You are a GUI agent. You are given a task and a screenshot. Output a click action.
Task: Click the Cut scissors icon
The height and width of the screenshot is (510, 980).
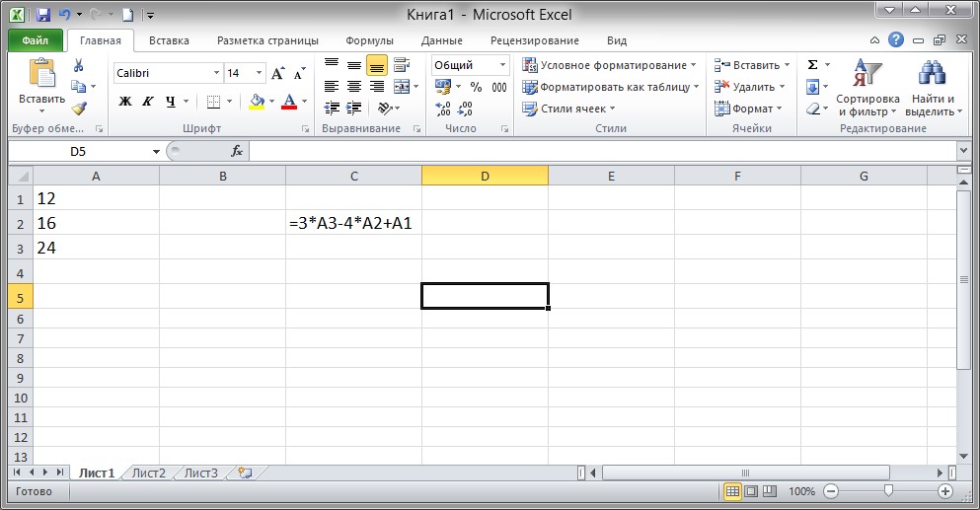point(79,65)
